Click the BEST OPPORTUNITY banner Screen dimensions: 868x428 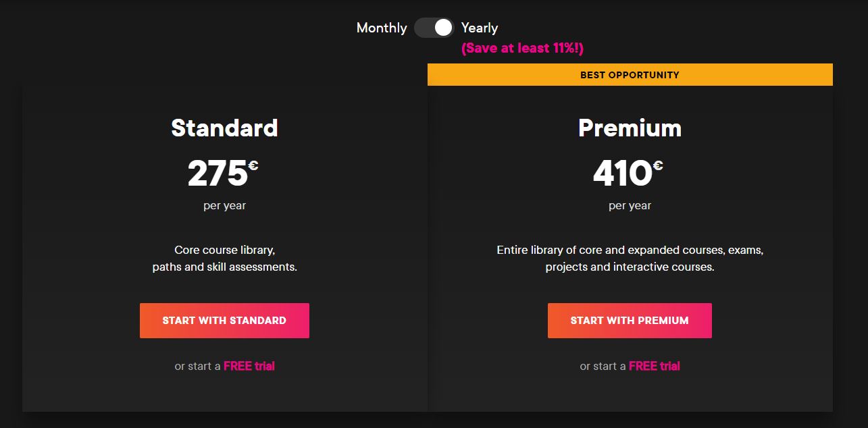click(630, 75)
